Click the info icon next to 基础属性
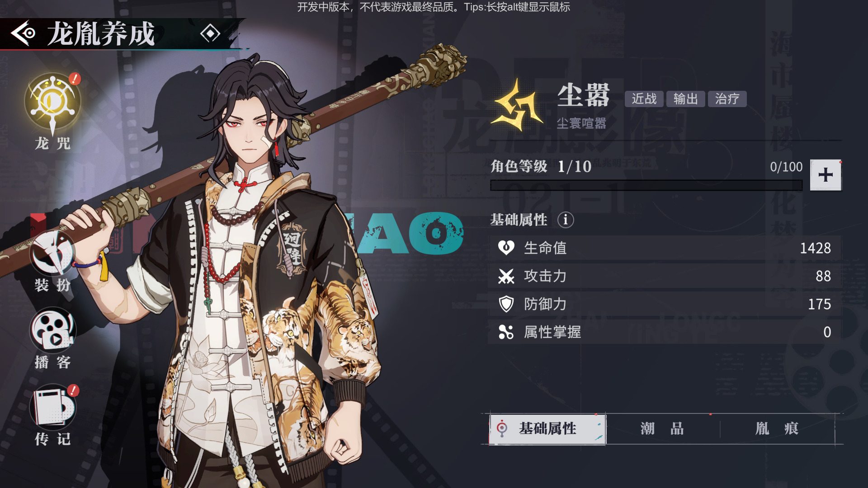Viewport: 868px width, 488px height. [566, 220]
